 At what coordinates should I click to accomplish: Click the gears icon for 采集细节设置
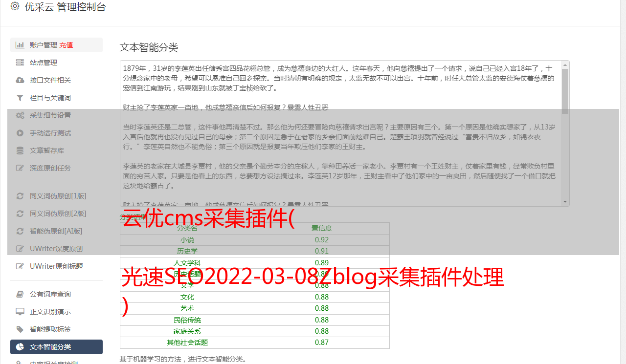click(20, 115)
